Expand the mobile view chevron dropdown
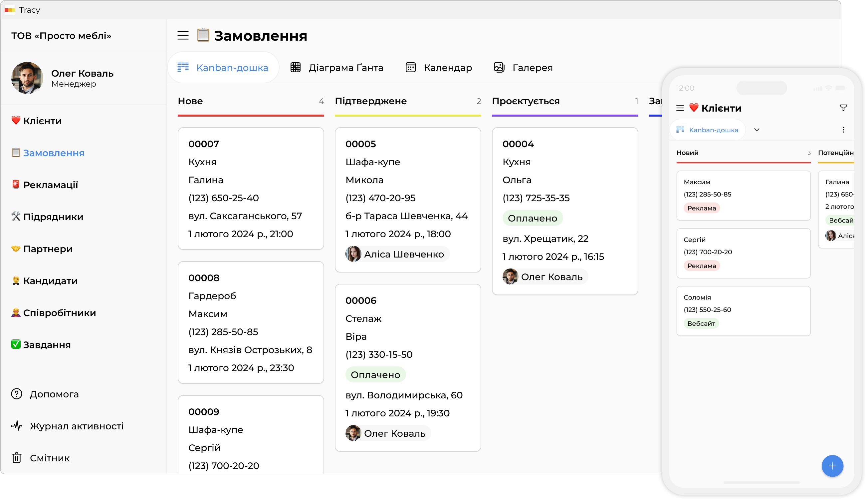The height and width of the screenshot is (501, 868). tap(756, 130)
